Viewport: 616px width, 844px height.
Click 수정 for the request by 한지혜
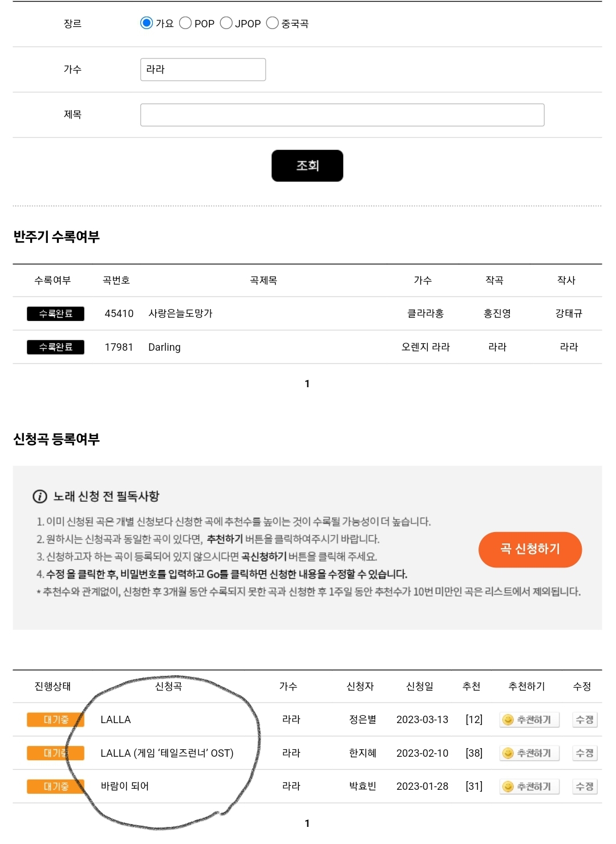pyautogui.click(x=585, y=753)
